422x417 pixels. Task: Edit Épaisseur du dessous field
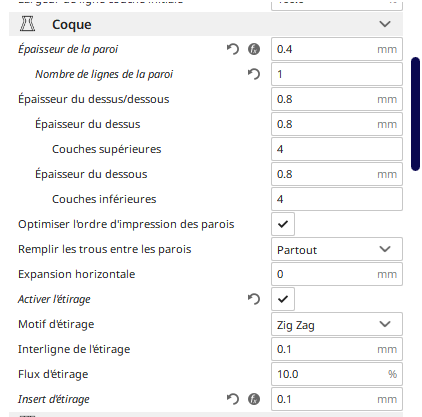click(x=337, y=174)
